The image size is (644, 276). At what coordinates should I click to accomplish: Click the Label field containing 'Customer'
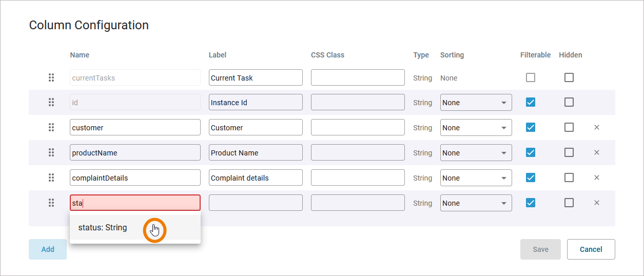256,128
